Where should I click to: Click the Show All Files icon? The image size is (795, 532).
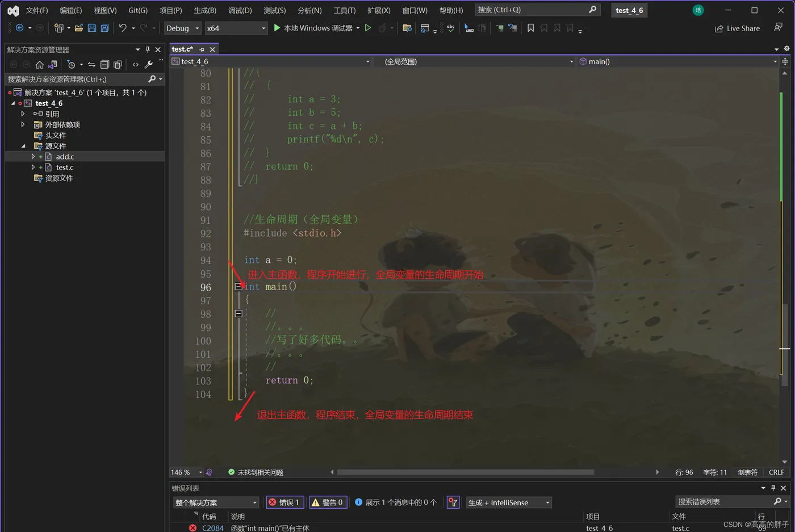click(x=118, y=65)
